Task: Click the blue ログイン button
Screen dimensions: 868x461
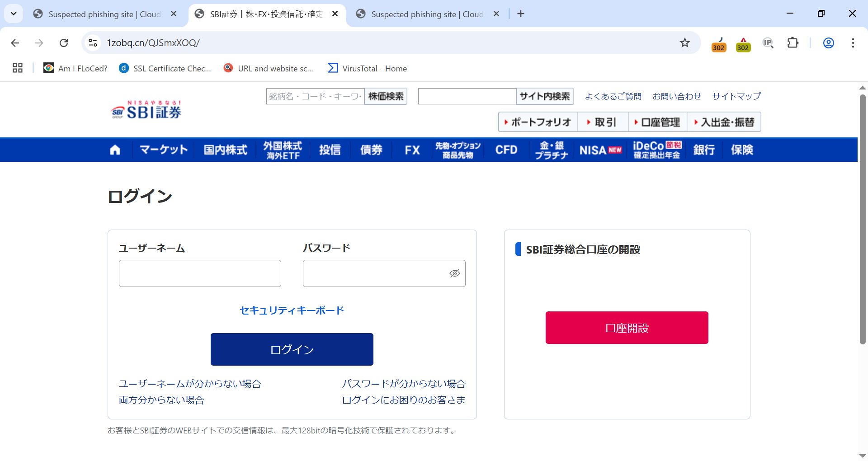Action: point(292,349)
